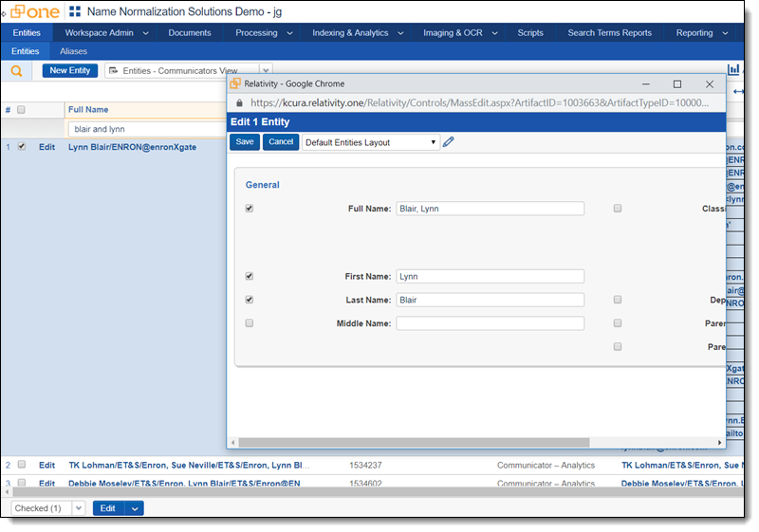Image resolution: width=759 pixels, height=532 pixels.
Task: Click into the First Name text field
Action: 490,277
